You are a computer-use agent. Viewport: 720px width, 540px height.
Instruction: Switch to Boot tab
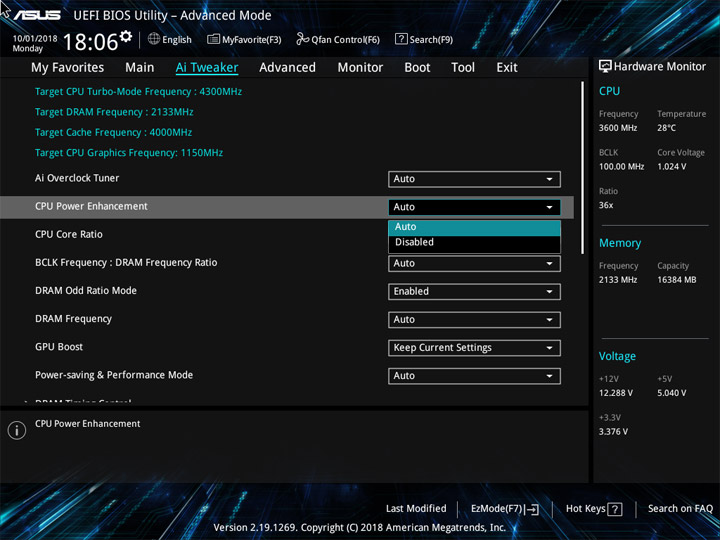click(417, 68)
